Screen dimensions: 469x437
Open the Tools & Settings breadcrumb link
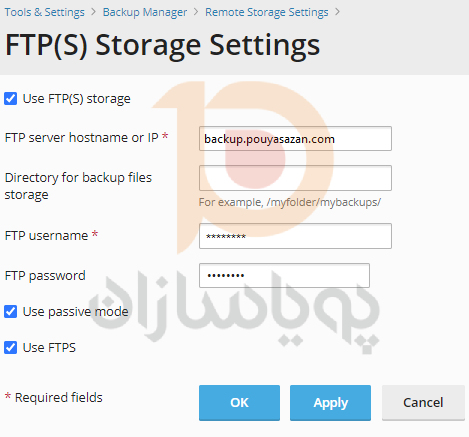pos(45,12)
